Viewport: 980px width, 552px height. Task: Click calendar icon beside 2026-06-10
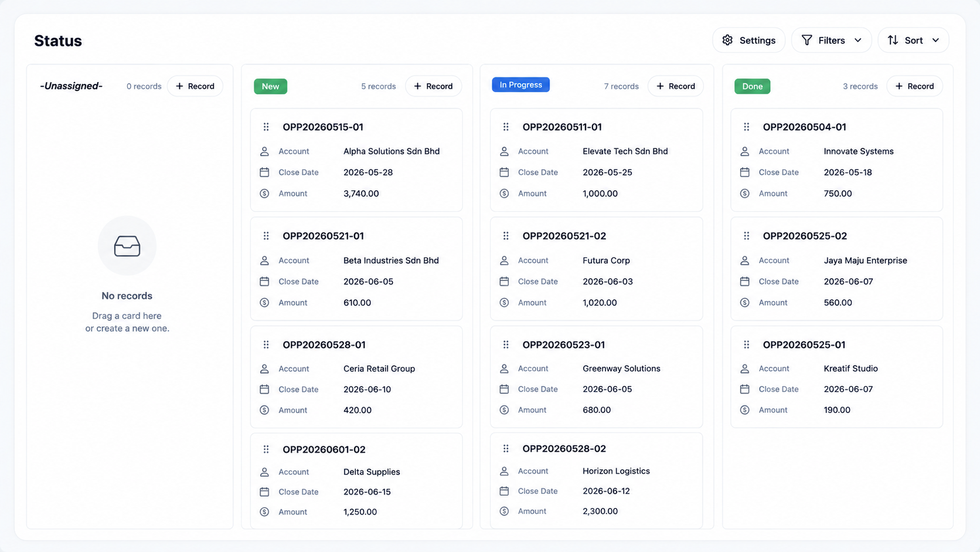(x=264, y=390)
